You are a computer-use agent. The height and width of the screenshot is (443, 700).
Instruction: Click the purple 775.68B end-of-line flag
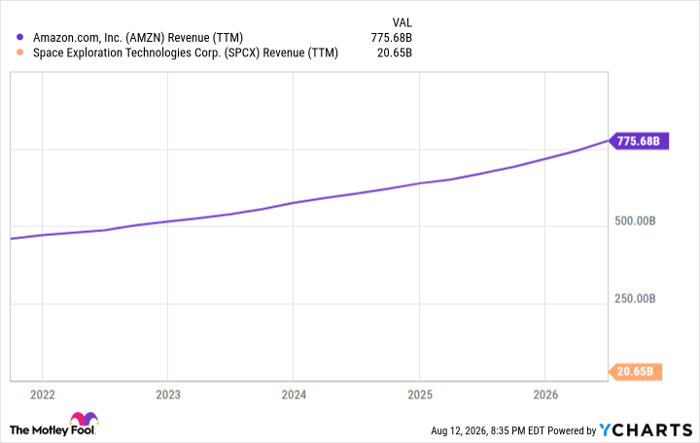[639, 141]
